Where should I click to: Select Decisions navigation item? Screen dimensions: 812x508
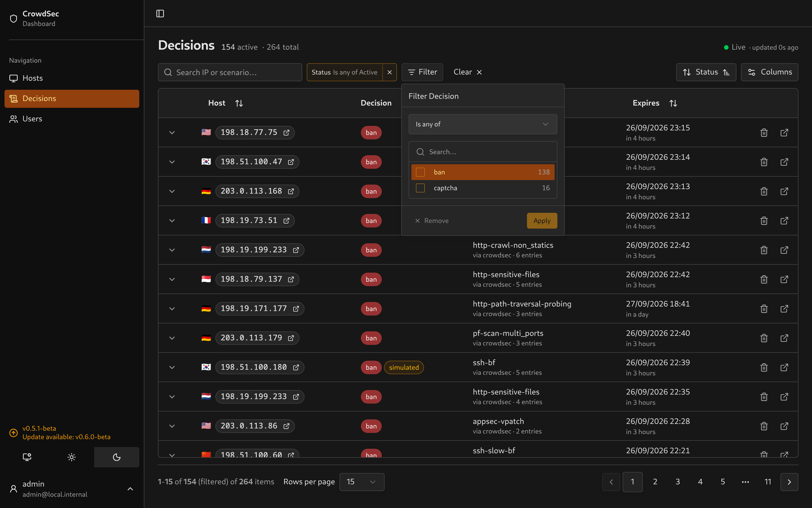point(72,98)
